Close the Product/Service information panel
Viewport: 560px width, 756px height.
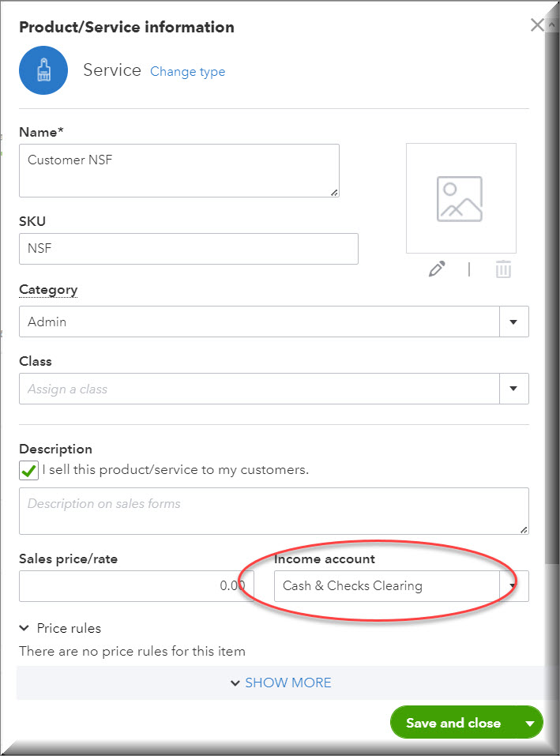(x=537, y=25)
